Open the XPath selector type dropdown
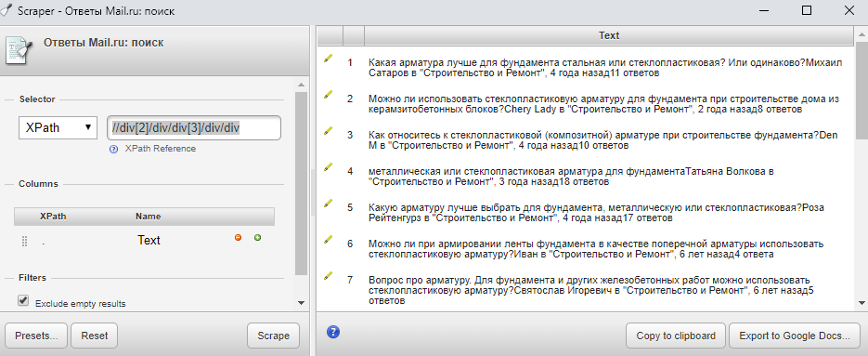This screenshot has width=868, height=356. [58, 128]
